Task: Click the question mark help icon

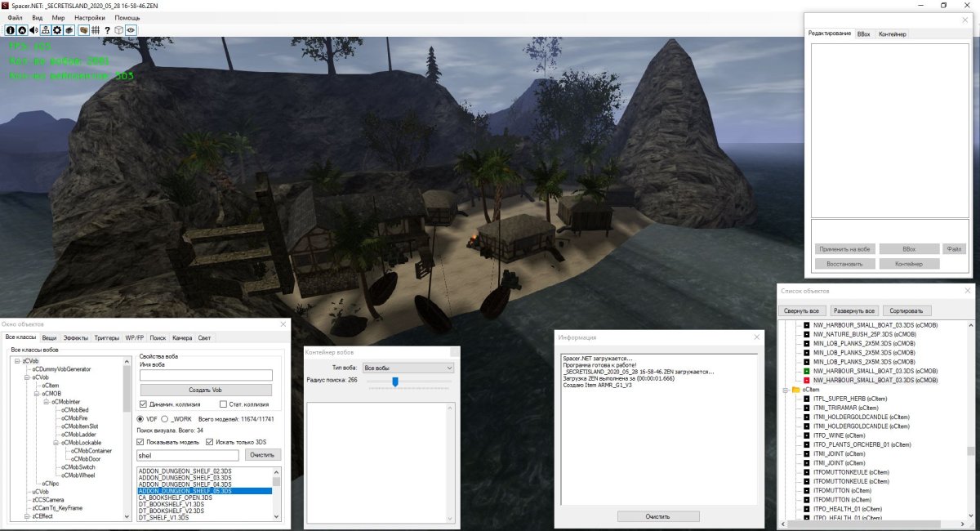Action: 107,30
